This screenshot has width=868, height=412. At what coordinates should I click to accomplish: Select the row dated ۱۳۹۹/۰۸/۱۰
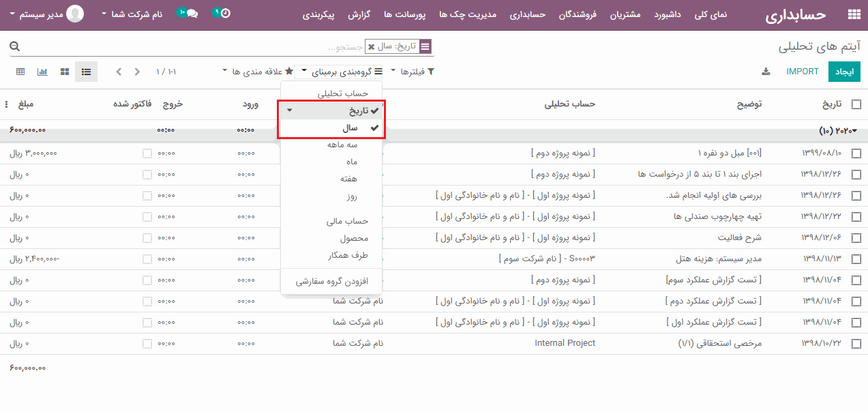(x=856, y=154)
